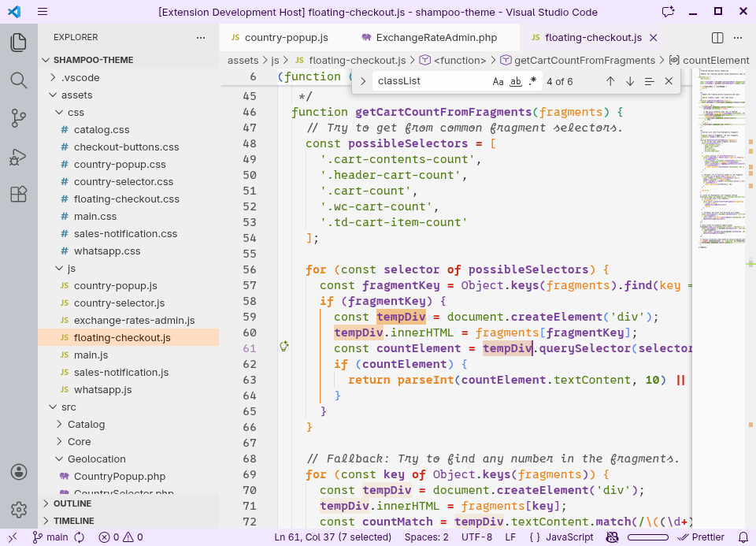Open notifications via the bell icon

744,537
